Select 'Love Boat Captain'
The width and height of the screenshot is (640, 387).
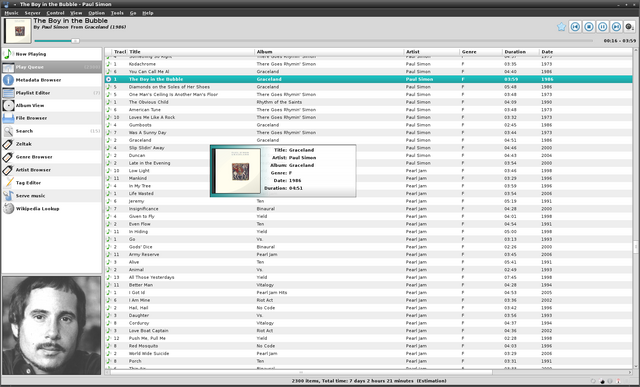[x=369, y=331]
